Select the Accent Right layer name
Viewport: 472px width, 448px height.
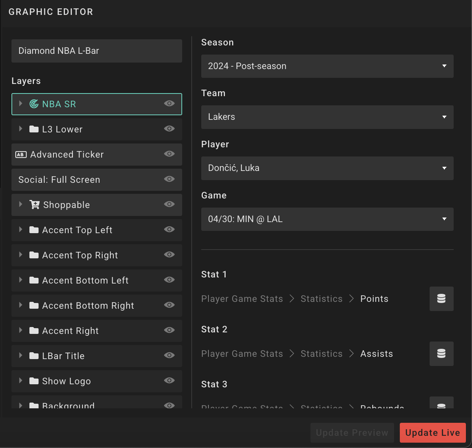click(x=70, y=331)
